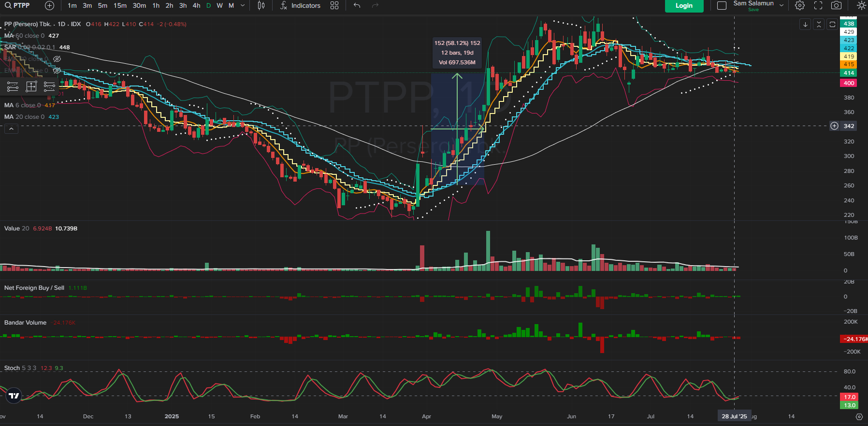Open the PTPP symbol search
The height and width of the screenshot is (426, 868).
(x=17, y=5)
